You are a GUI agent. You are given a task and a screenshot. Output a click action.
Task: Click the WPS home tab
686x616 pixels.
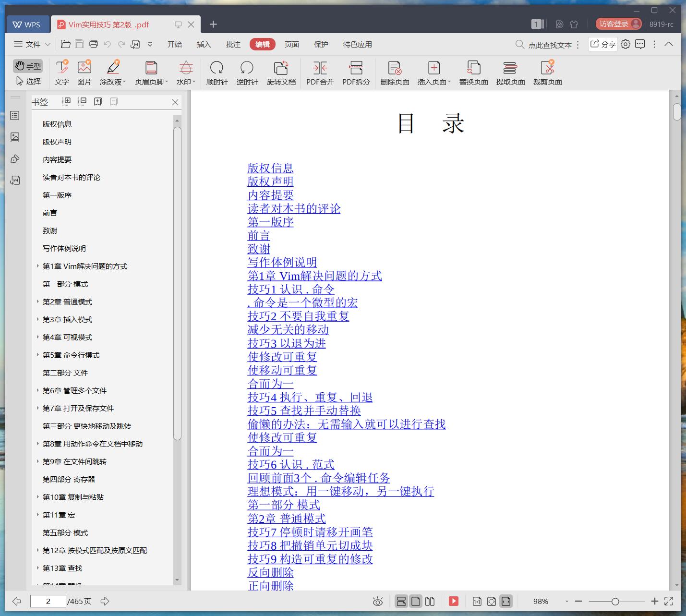click(x=27, y=24)
